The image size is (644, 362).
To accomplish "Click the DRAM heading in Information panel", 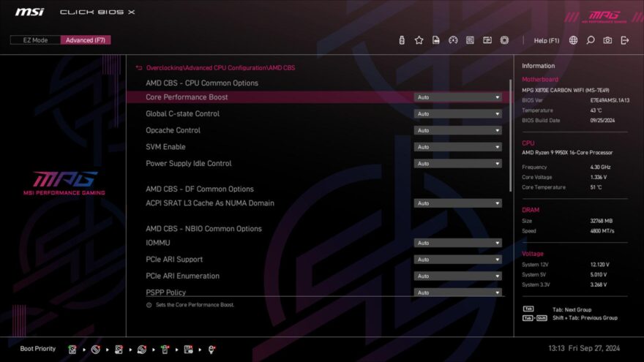I will (531, 210).
